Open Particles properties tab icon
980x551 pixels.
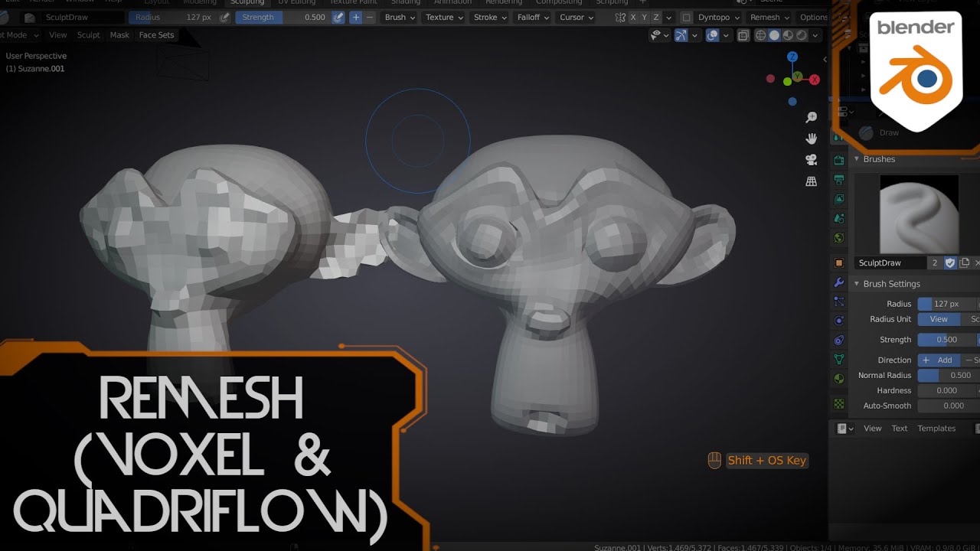point(839,302)
